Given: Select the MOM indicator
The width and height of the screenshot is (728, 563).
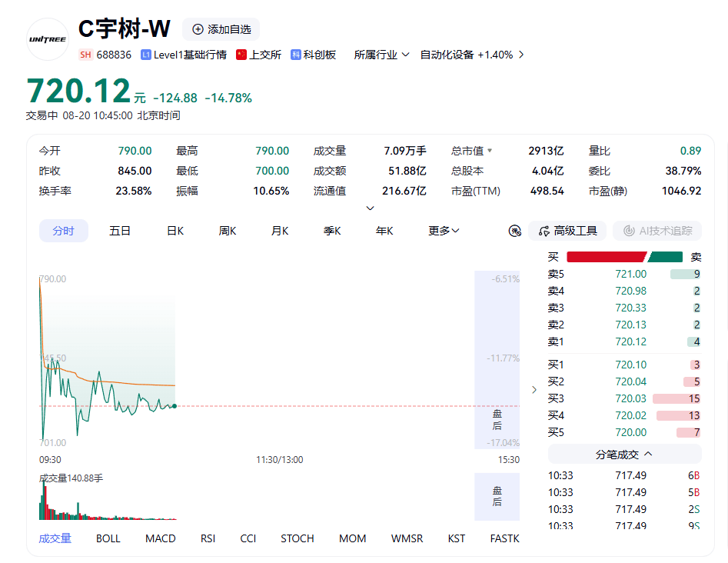Looking at the screenshot, I should (x=352, y=538).
